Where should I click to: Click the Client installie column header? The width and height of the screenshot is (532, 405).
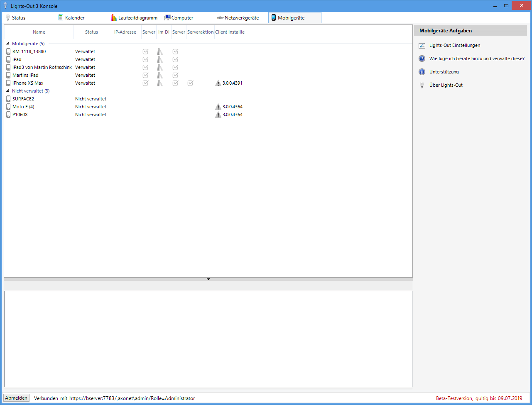230,32
